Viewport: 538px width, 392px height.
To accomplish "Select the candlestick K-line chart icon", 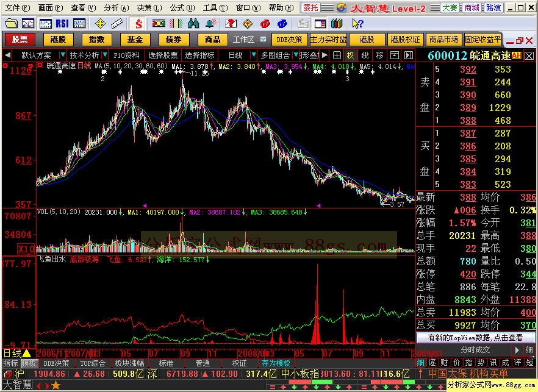I will click(x=45, y=24).
